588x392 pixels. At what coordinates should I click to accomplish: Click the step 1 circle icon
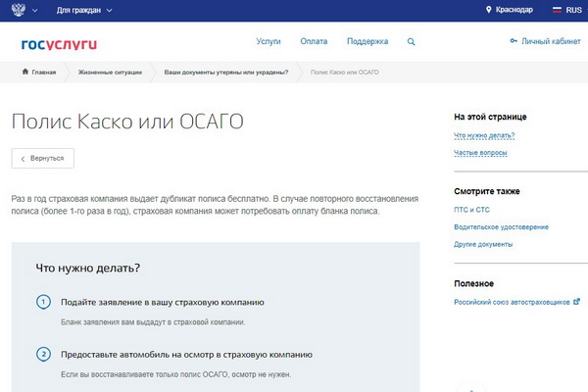(x=43, y=302)
